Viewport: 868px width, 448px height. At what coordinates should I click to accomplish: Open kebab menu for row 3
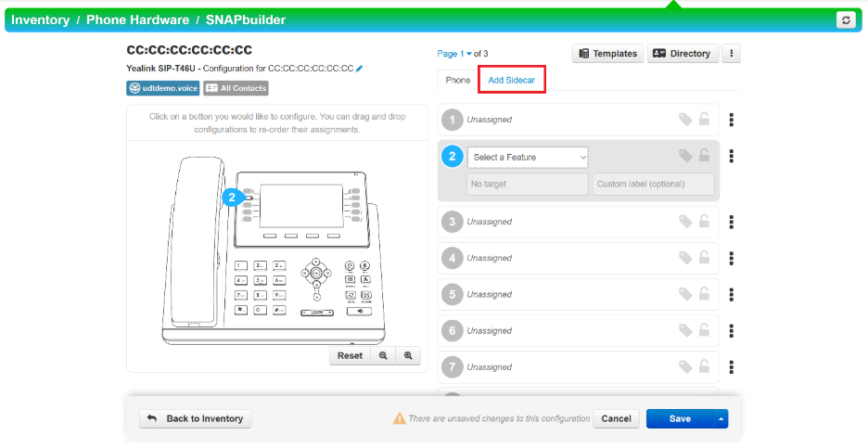[x=732, y=222]
